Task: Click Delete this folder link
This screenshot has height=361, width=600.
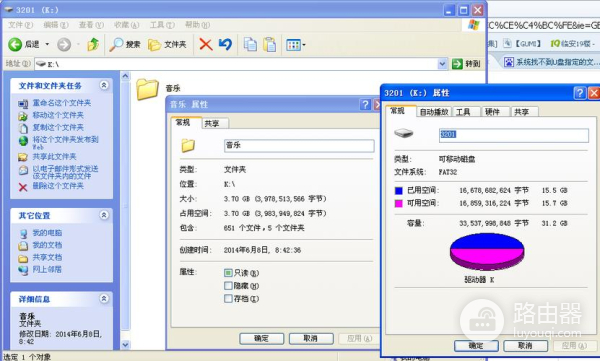Action: pos(58,186)
